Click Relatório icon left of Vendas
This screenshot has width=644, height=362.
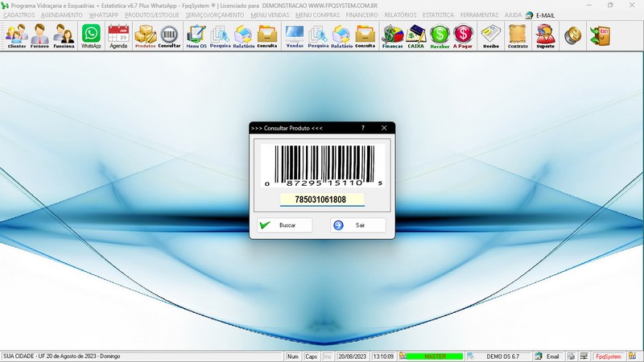coord(244,36)
